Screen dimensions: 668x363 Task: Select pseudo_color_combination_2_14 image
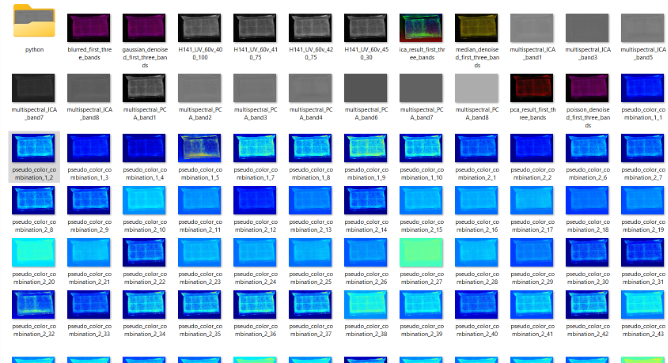pos(366,200)
